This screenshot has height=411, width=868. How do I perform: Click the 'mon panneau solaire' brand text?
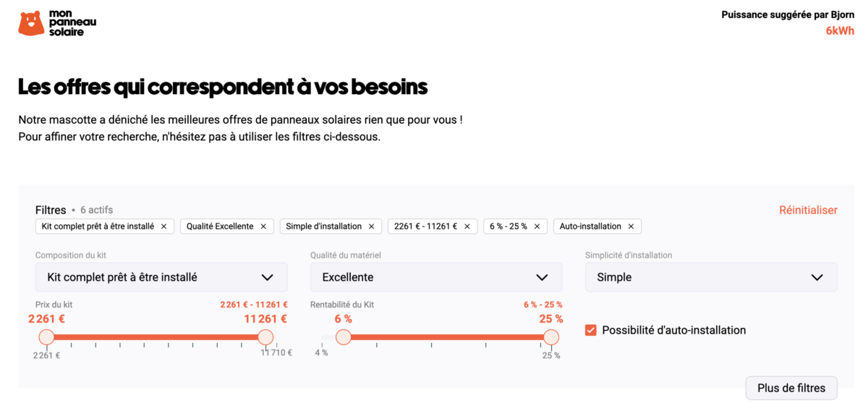(x=72, y=23)
